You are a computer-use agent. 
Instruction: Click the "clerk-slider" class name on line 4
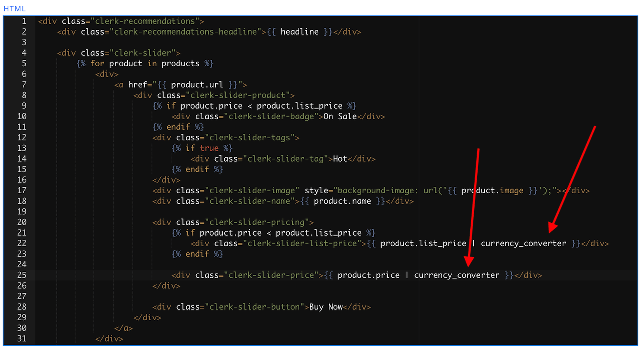[143, 53]
